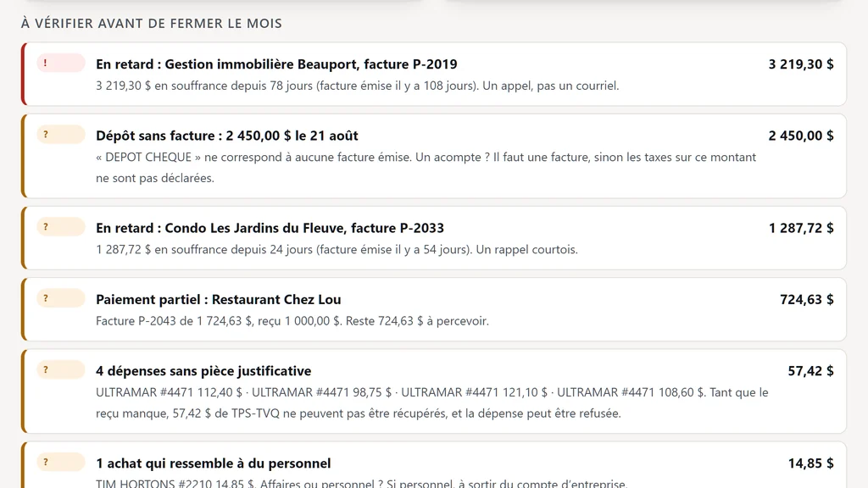Click the amount 2 450,00 $ at right

800,136
